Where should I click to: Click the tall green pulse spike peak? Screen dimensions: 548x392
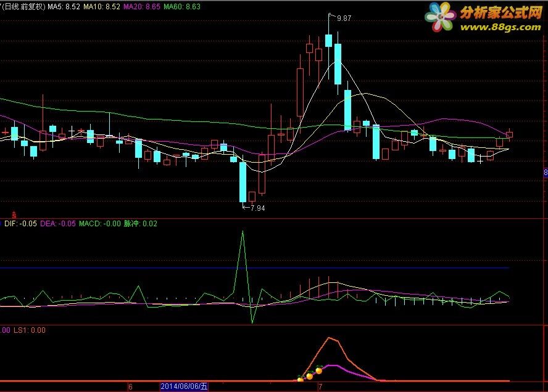point(243,232)
